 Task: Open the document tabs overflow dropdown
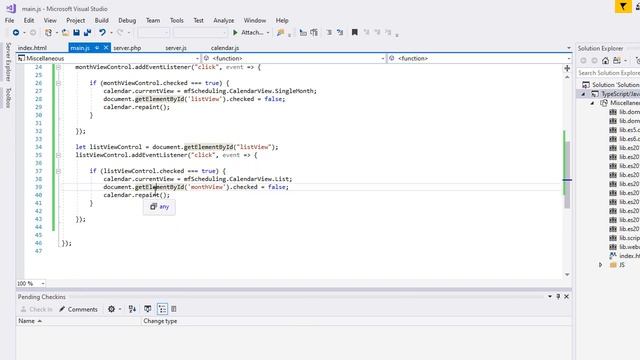coord(569,48)
